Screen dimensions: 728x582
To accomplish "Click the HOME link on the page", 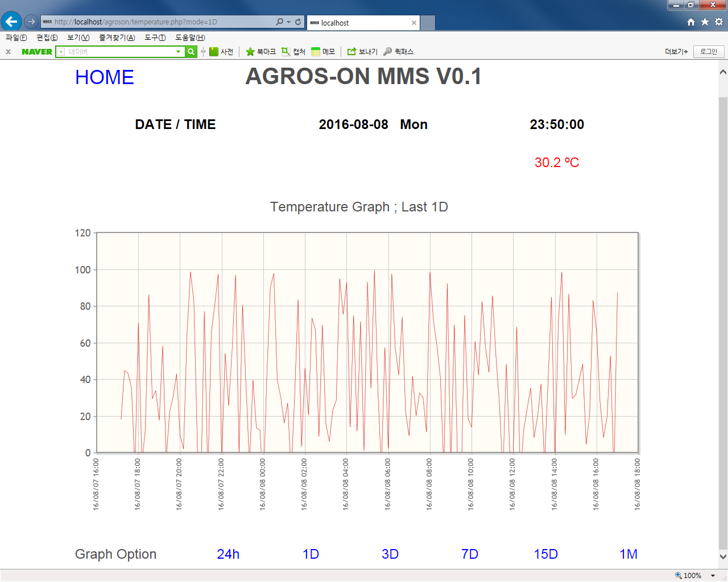I will (x=105, y=77).
